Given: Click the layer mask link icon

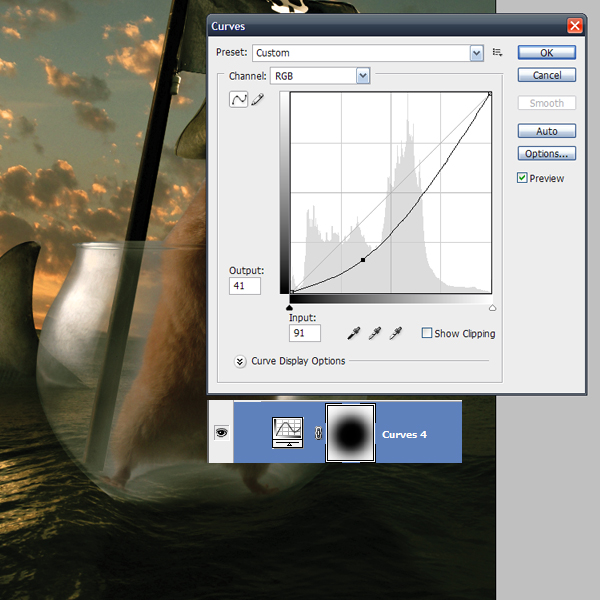Looking at the screenshot, I should tap(318, 433).
